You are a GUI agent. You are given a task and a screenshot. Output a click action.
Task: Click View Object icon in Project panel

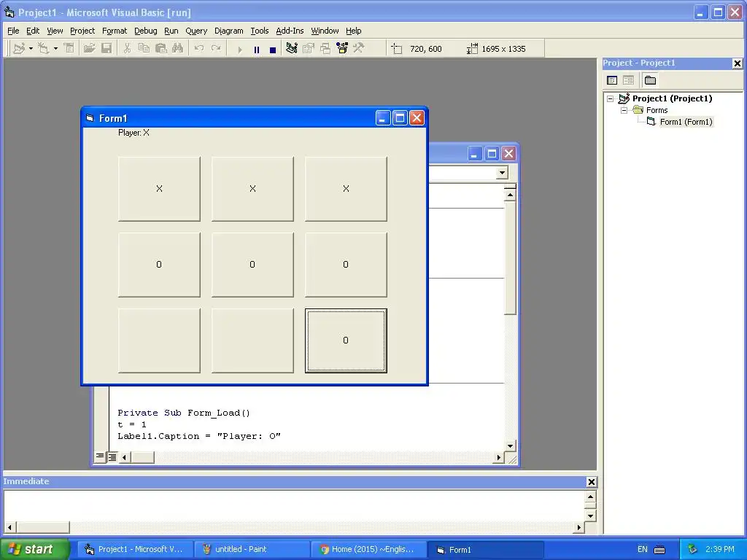628,80
